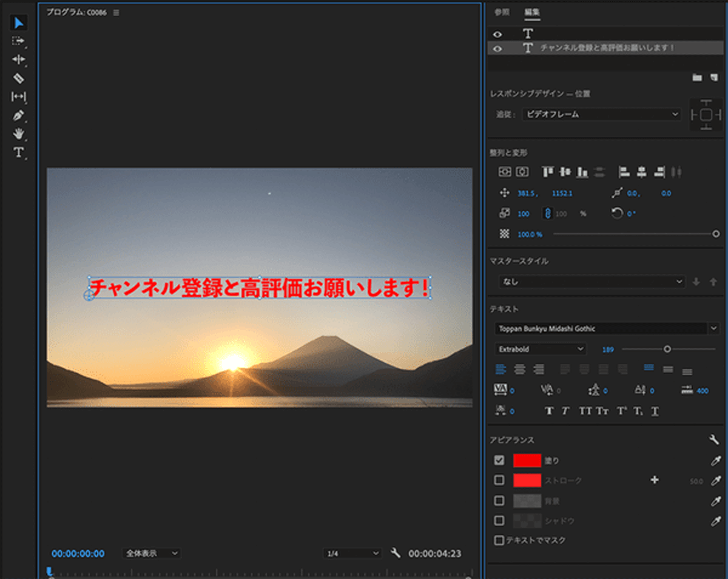The image size is (728, 579).
Task: Click the 00:00:00:00 timecode field
Action: [78, 554]
